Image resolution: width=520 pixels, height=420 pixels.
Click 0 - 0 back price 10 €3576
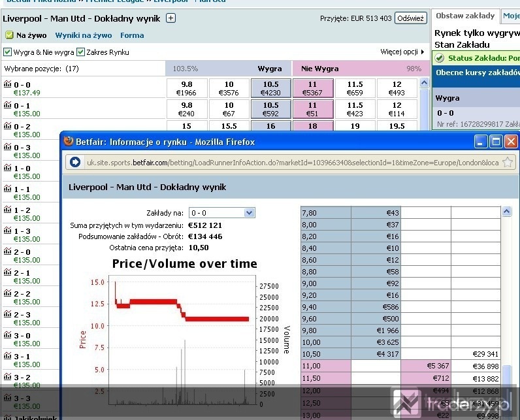click(x=229, y=88)
